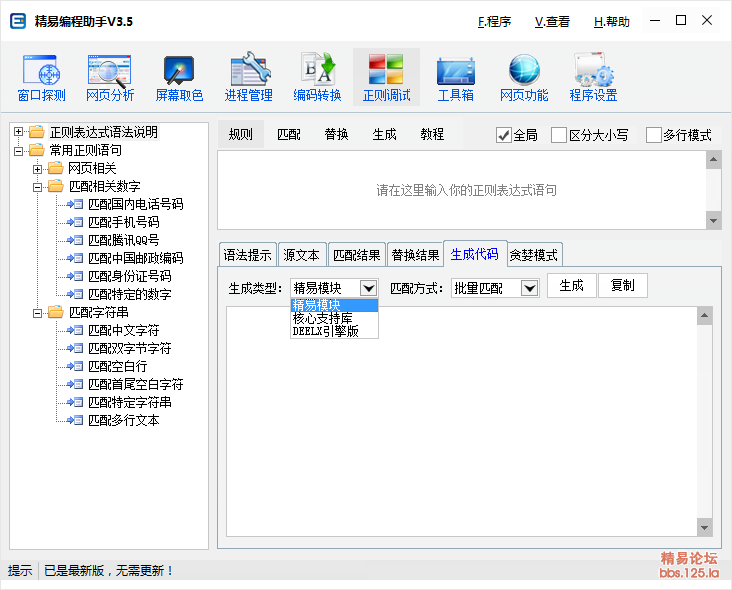The width and height of the screenshot is (732, 590).
Task: Open the 匹配结果 tab
Action: [357, 255]
